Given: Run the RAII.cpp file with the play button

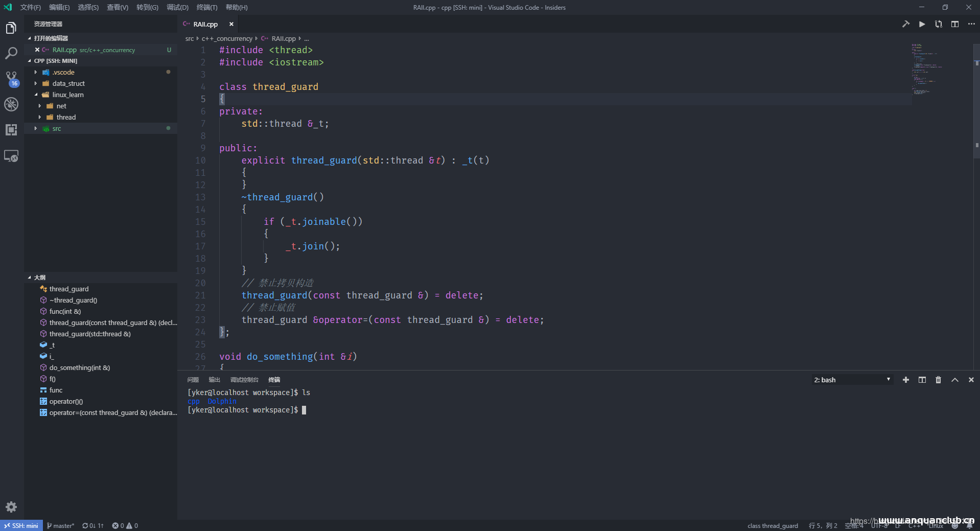Looking at the screenshot, I should (922, 24).
